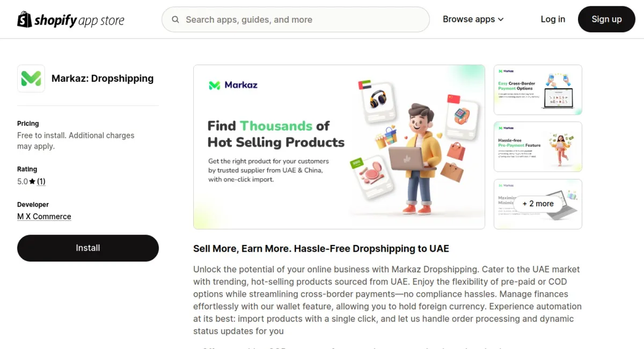Viewport: 644px width, 349px height.
Task: Open the Easy Cross-Border Payment Options thumbnail
Action: point(538,90)
